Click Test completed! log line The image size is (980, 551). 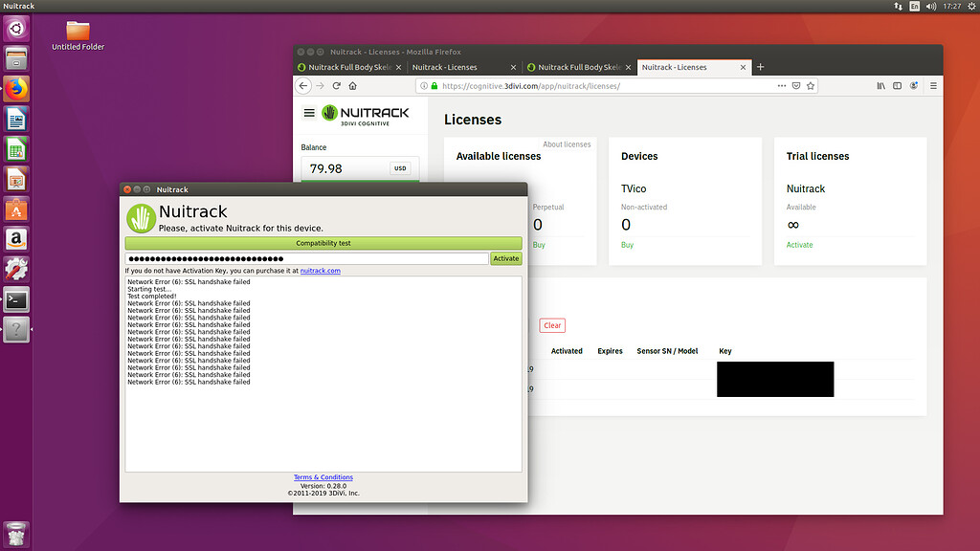(x=152, y=297)
